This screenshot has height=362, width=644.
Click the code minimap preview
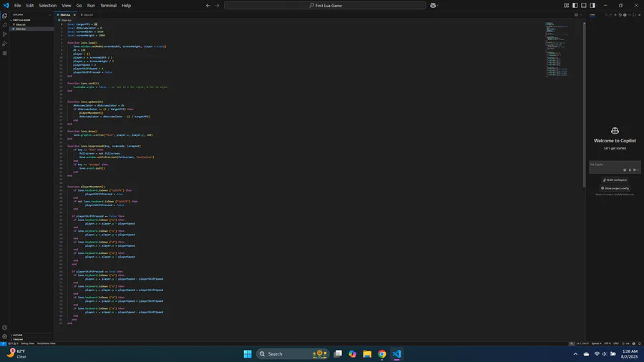[x=557, y=49]
